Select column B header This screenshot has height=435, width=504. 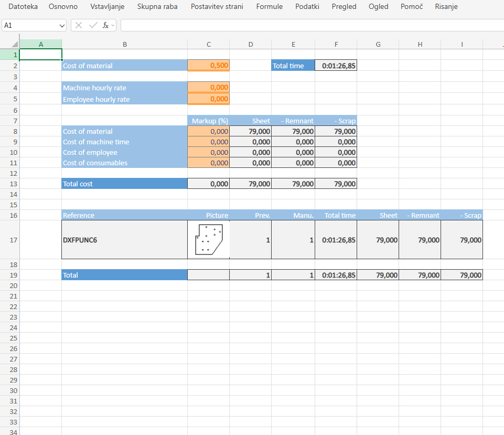point(124,45)
